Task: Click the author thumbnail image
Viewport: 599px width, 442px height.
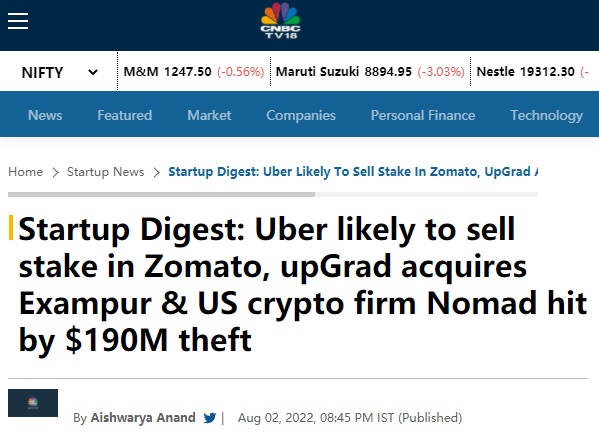Action: click(33, 403)
